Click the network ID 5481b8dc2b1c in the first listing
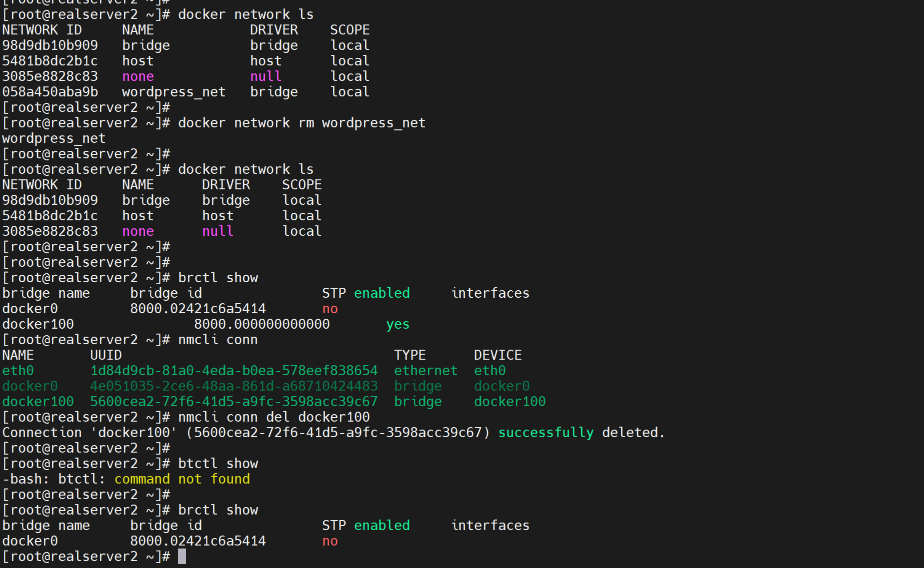This screenshot has width=924, height=568. [50, 61]
